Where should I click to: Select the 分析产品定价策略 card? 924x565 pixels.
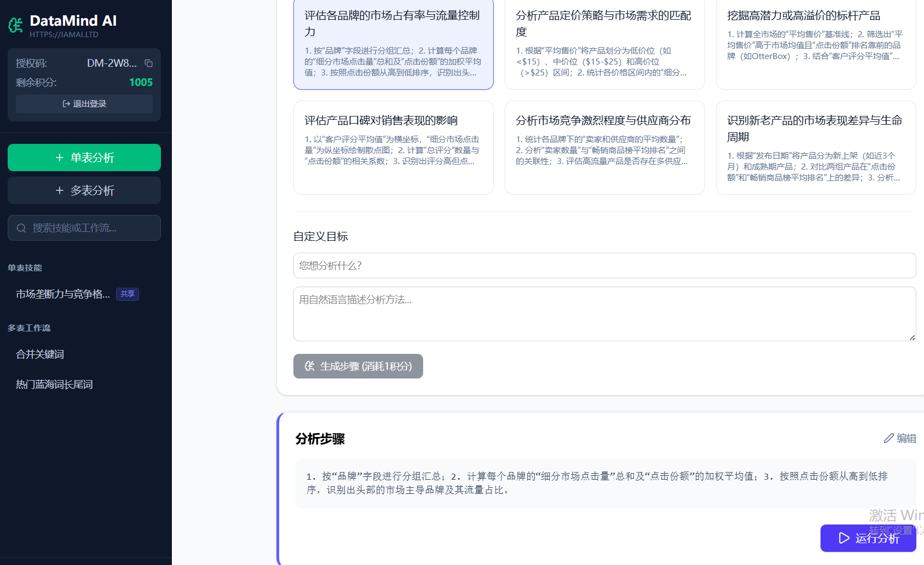click(x=604, y=44)
